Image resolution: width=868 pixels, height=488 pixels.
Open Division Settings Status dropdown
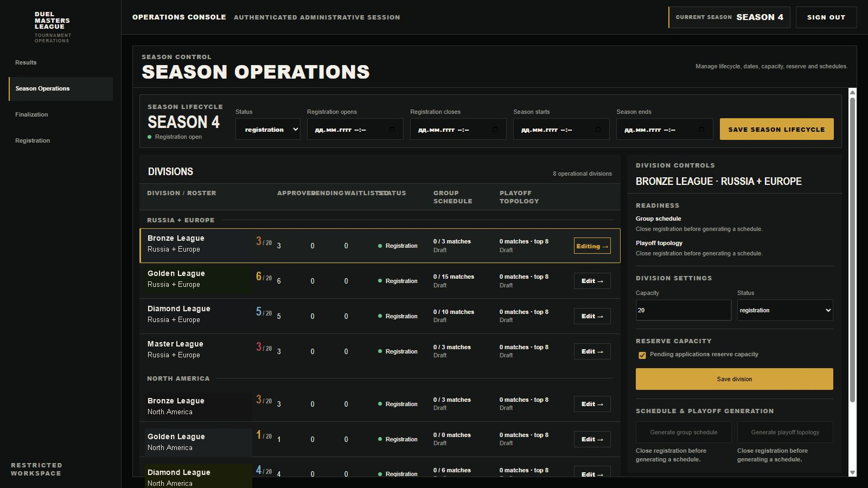[785, 310]
